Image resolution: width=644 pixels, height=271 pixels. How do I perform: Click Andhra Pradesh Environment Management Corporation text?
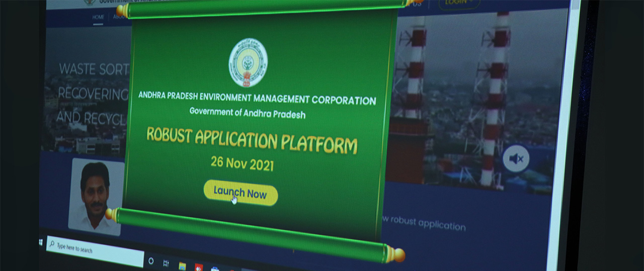[257, 99]
